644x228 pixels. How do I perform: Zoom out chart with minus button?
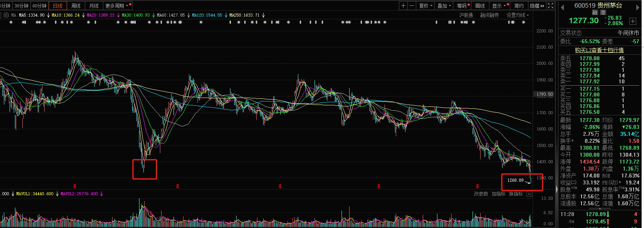click(x=412, y=6)
